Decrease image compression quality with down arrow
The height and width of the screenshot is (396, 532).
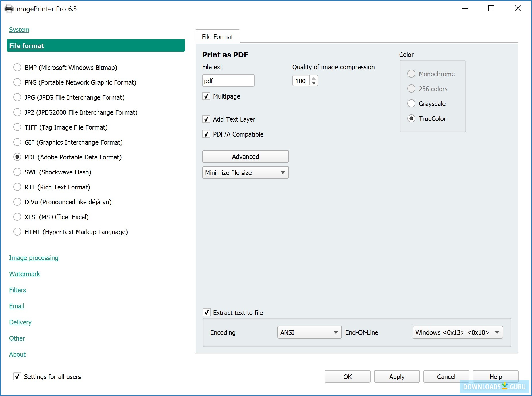(314, 83)
